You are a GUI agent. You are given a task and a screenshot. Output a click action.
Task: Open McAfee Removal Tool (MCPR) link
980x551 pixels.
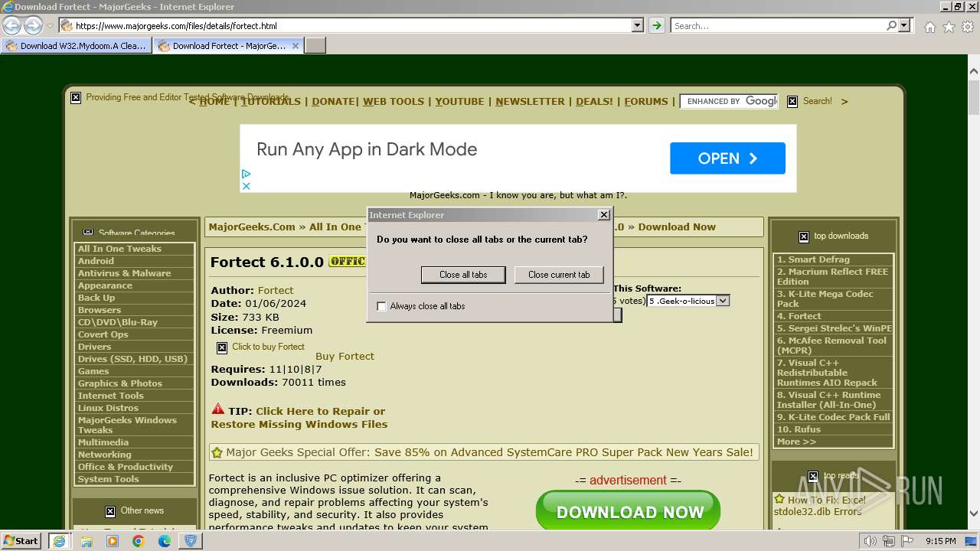pyautogui.click(x=834, y=345)
